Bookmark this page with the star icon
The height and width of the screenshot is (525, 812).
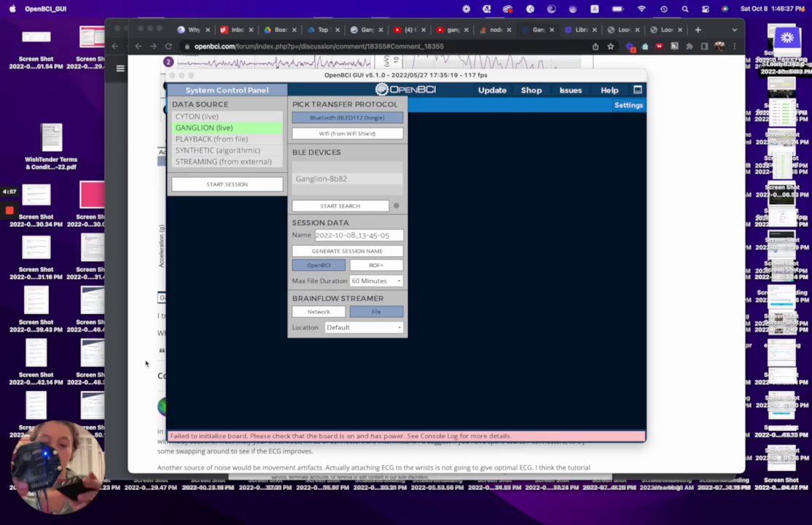[x=611, y=46]
